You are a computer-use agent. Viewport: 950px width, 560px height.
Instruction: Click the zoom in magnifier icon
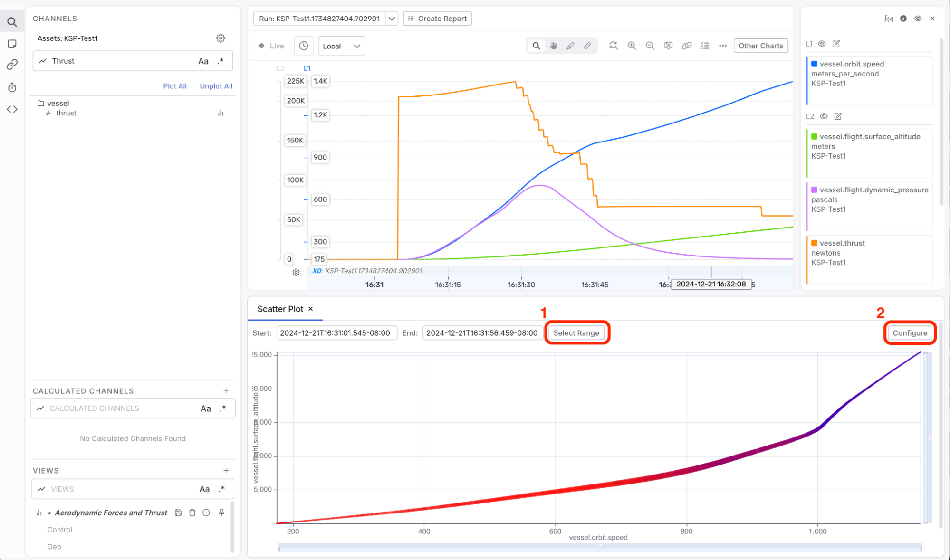tap(632, 46)
